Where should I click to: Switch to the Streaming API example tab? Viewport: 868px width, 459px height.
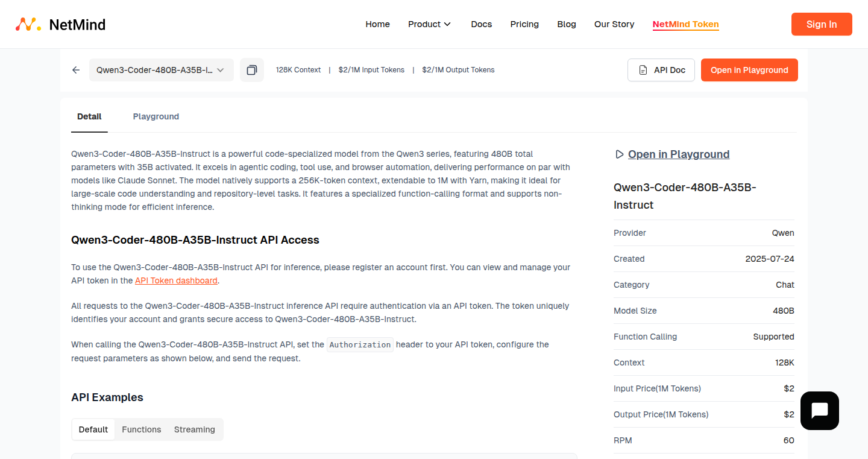coord(195,429)
